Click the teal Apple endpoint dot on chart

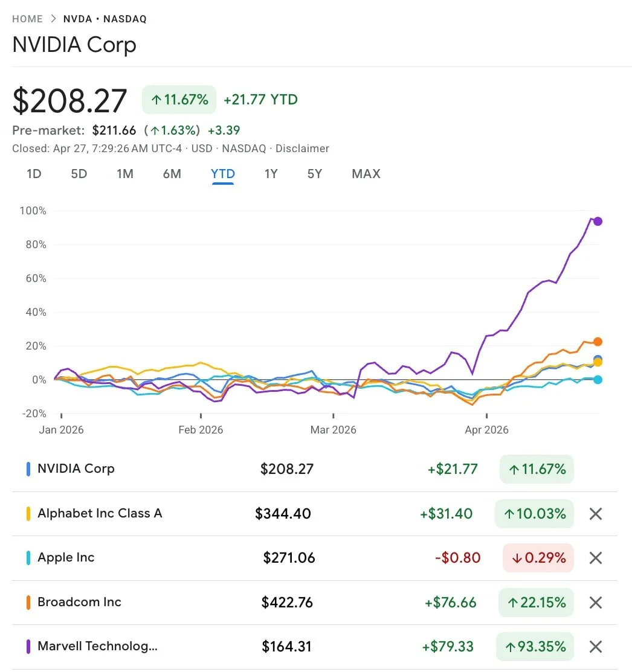(598, 379)
